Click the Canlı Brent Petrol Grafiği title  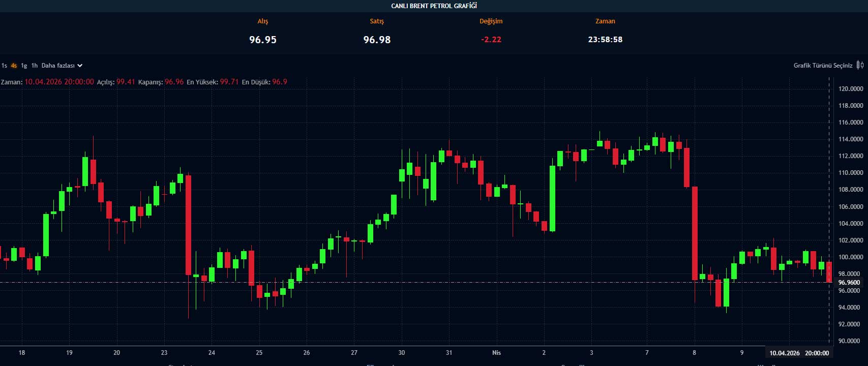(434, 6)
